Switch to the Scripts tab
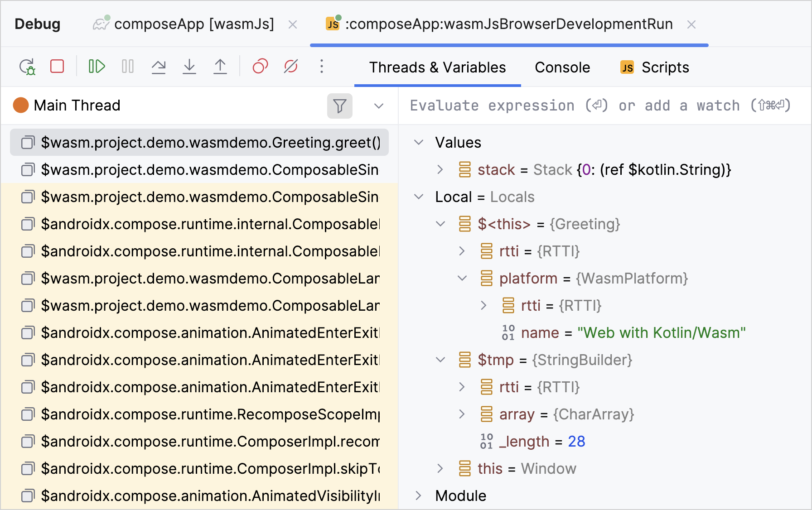 pyautogui.click(x=655, y=67)
